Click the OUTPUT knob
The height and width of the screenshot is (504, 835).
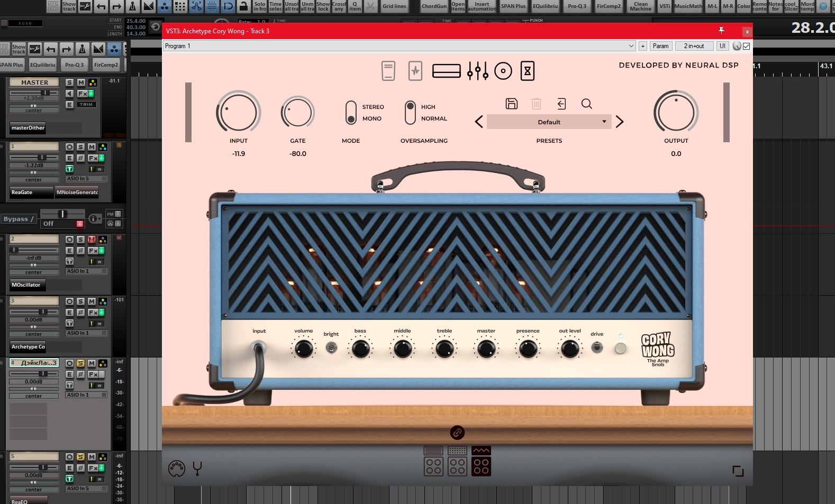[x=676, y=112]
